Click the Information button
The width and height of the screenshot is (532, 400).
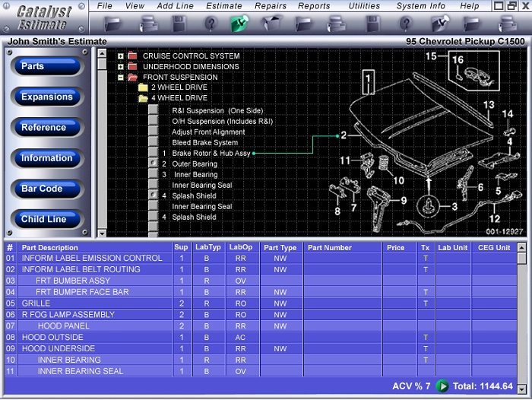click(x=47, y=158)
